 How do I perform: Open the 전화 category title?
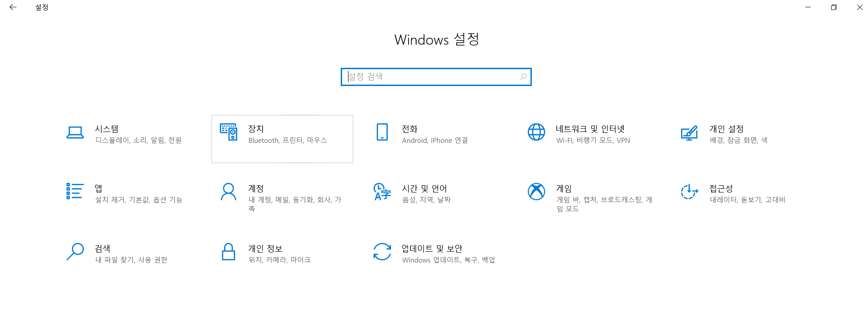(x=409, y=129)
